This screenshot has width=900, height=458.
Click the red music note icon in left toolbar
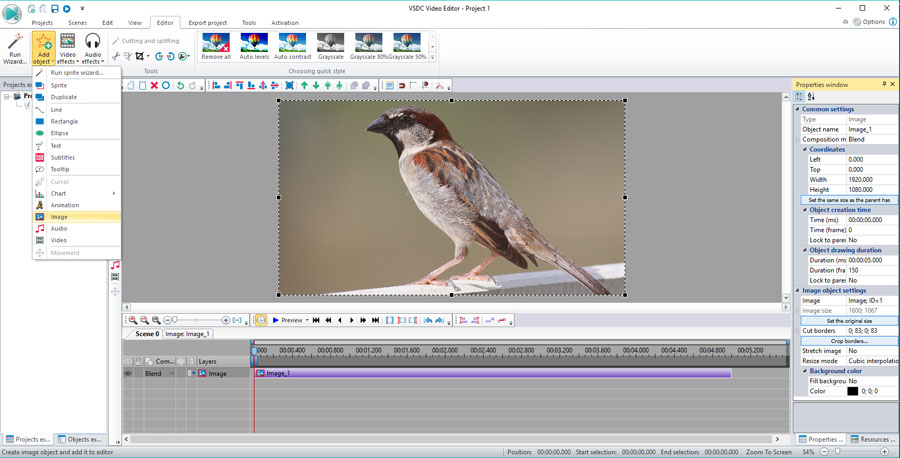click(x=115, y=265)
